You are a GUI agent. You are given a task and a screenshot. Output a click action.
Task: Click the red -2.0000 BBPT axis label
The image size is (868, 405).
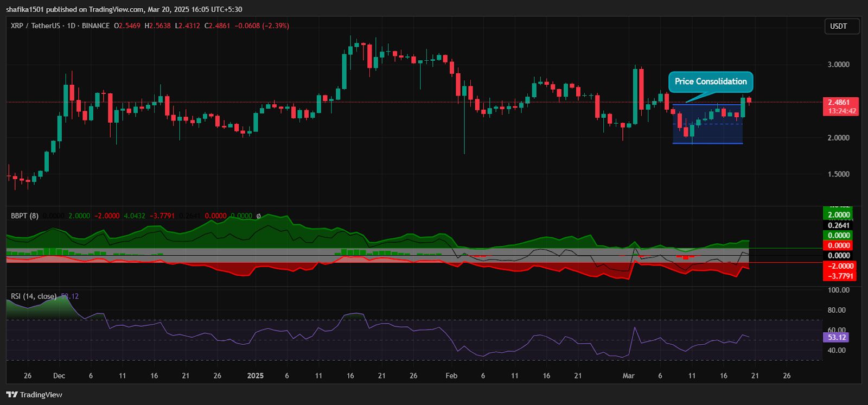point(840,266)
